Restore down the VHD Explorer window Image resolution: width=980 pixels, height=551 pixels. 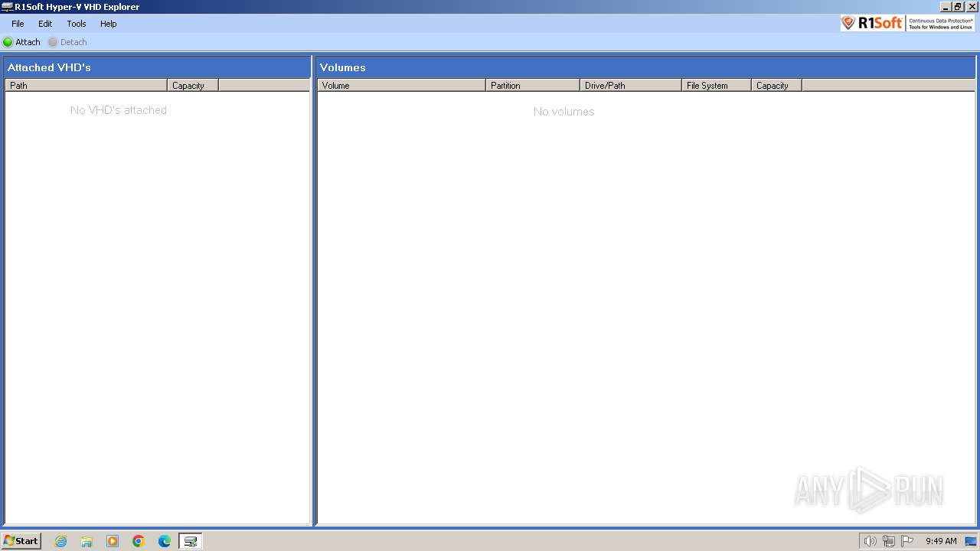point(958,7)
